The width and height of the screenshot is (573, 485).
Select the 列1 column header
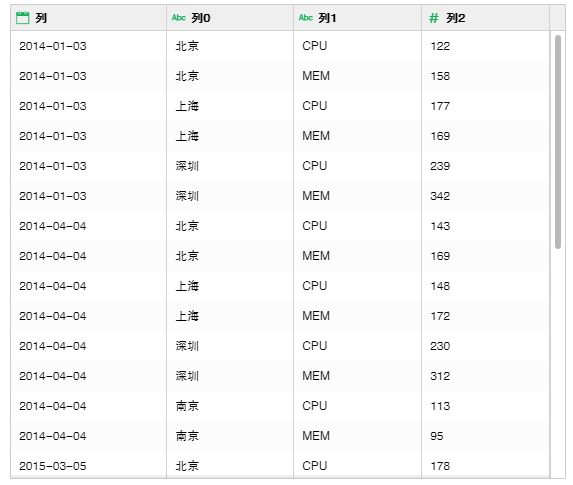(357, 18)
